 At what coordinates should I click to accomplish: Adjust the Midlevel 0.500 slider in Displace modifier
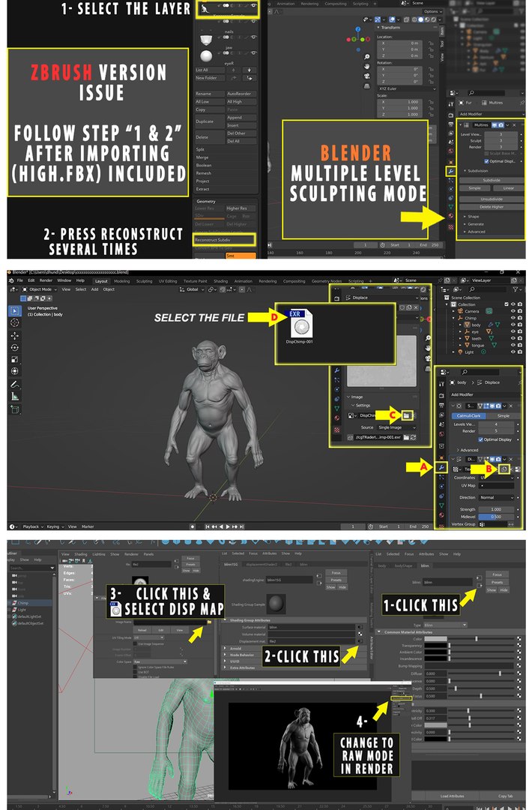point(496,517)
